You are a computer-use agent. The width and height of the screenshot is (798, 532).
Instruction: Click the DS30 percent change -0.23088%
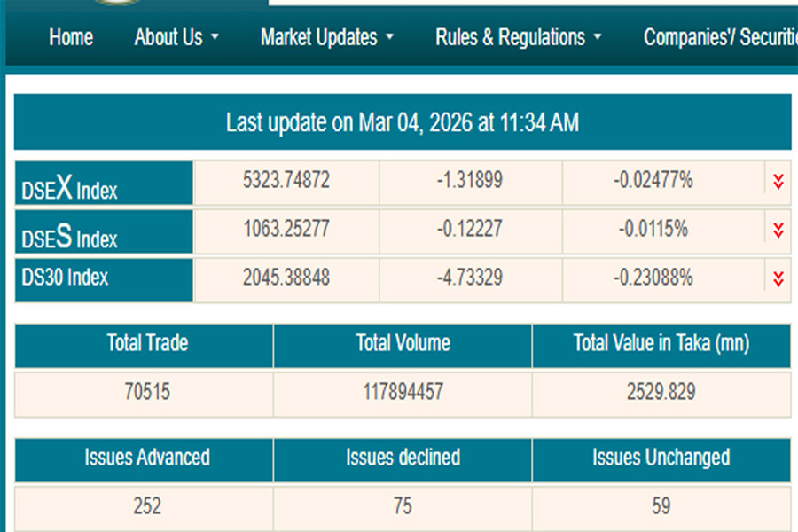[x=653, y=278]
